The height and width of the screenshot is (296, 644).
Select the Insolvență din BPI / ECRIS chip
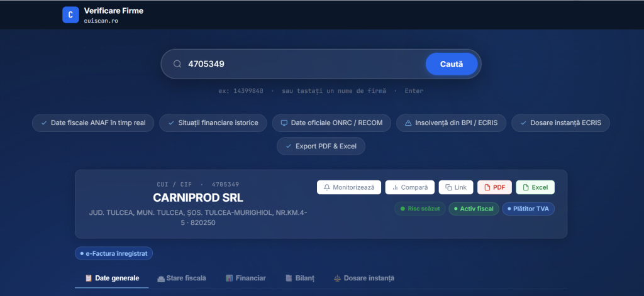click(451, 123)
